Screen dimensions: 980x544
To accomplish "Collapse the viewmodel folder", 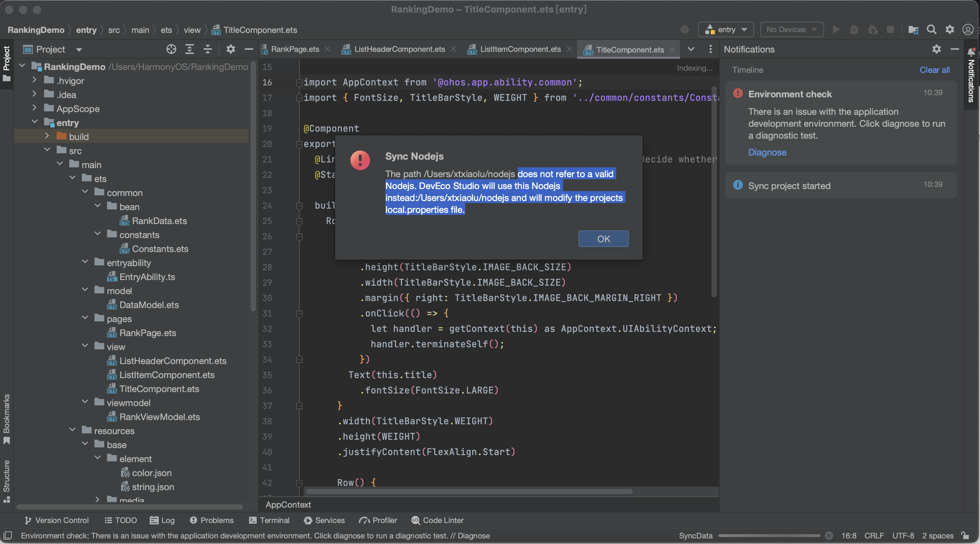I will tap(85, 402).
